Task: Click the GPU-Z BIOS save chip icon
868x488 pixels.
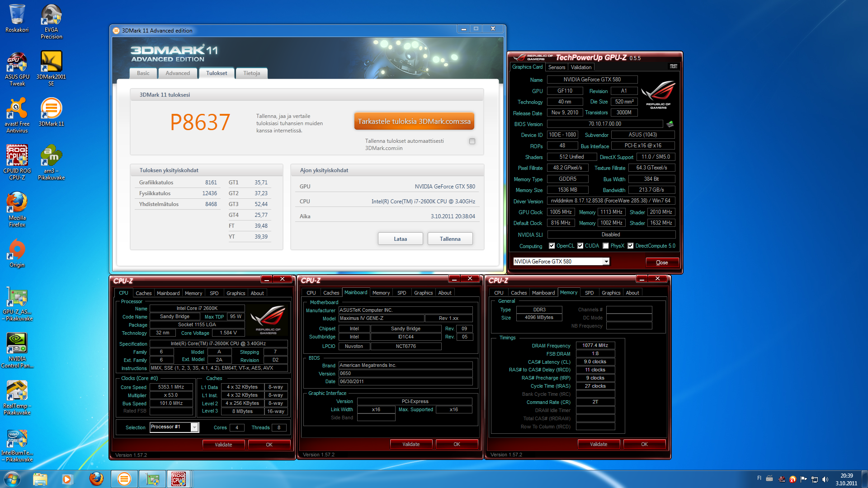Action: 670,124
